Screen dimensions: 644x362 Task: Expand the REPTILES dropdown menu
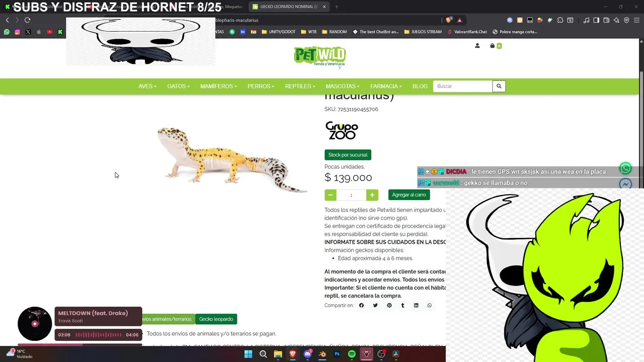click(x=300, y=86)
